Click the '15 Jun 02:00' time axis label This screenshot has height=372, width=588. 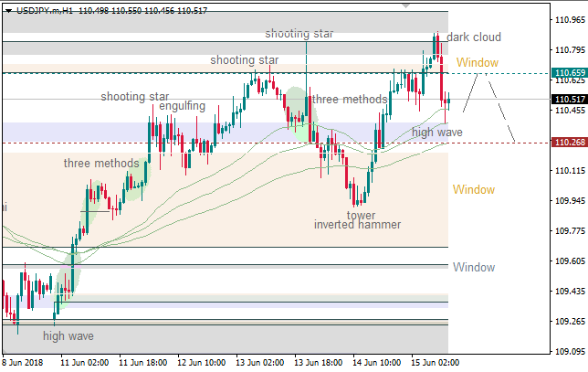436,363
